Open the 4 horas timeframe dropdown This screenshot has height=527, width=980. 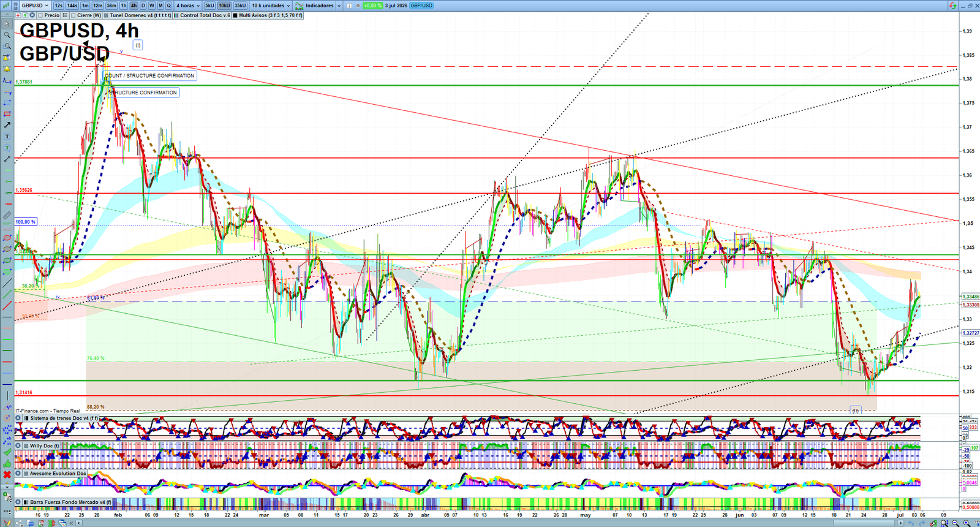pyautogui.click(x=188, y=6)
